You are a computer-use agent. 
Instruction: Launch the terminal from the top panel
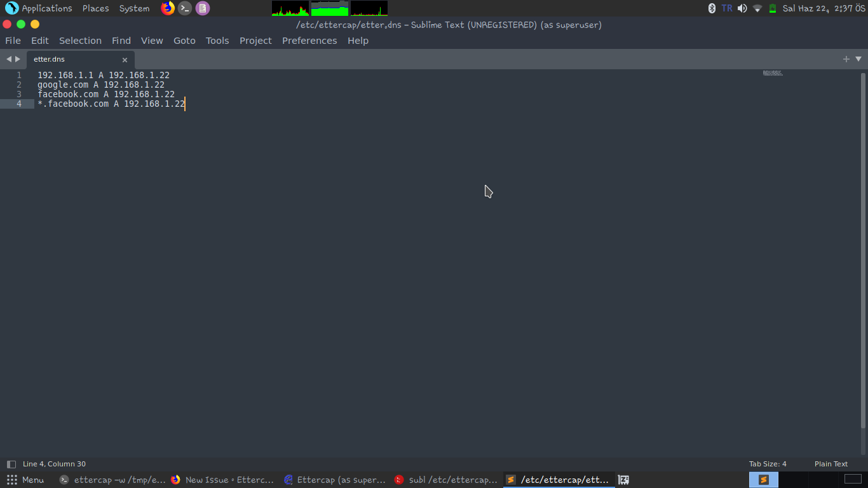pos(185,8)
